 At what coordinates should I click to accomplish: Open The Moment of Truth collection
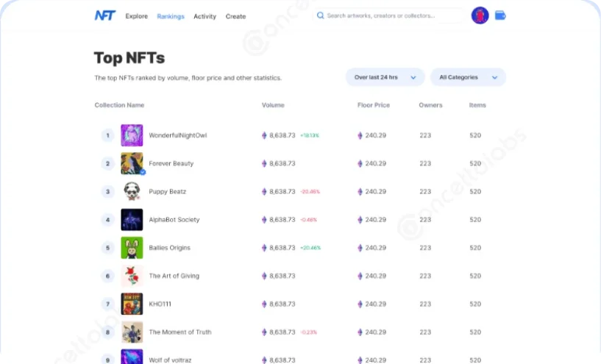[179, 332]
